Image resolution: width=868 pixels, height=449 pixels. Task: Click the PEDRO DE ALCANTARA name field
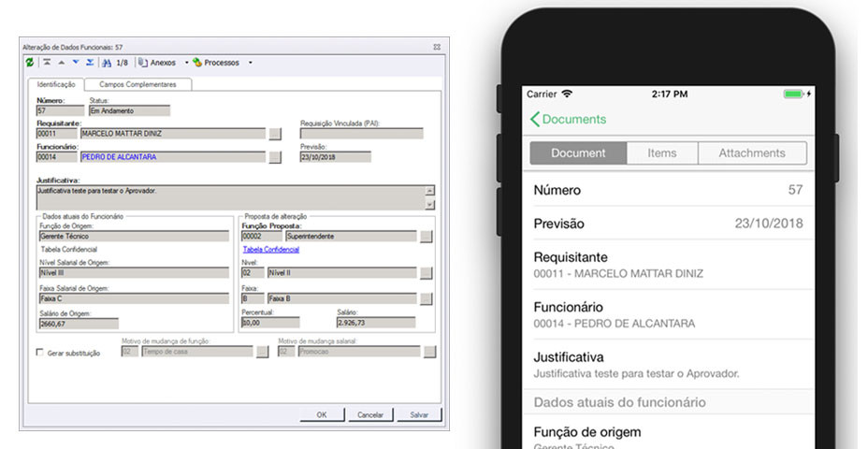coord(173,157)
